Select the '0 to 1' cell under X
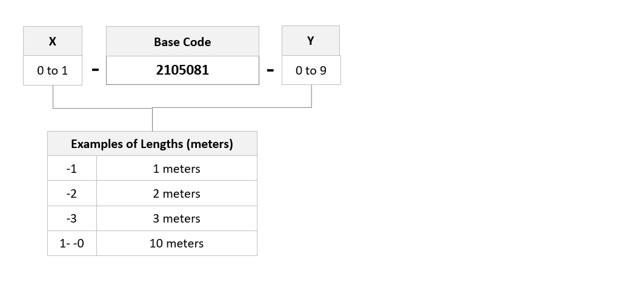Screen dimensions: 644x299 (x=53, y=70)
